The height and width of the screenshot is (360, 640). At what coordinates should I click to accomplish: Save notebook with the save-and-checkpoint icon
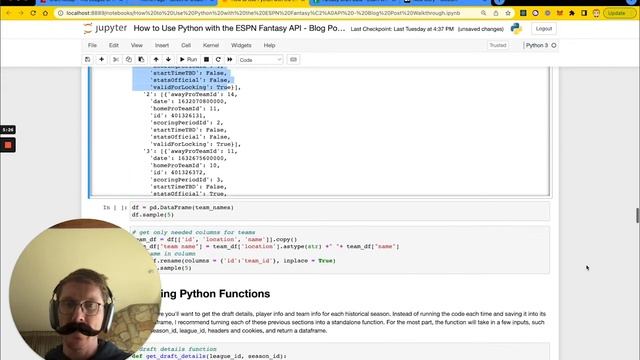pos(87,60)
